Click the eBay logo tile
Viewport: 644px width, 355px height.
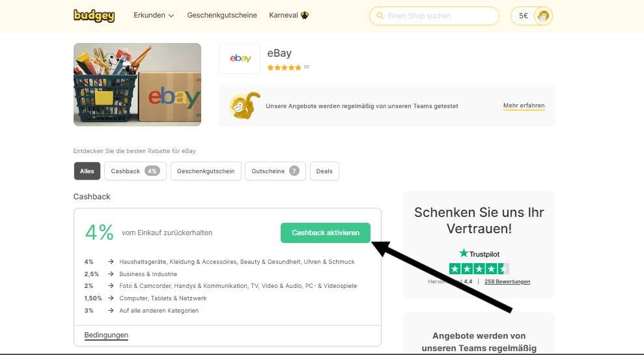coord(240,59)
